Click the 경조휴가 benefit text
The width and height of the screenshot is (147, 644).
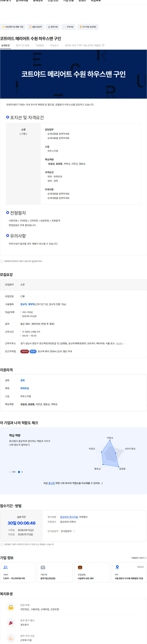coord(24,624)
